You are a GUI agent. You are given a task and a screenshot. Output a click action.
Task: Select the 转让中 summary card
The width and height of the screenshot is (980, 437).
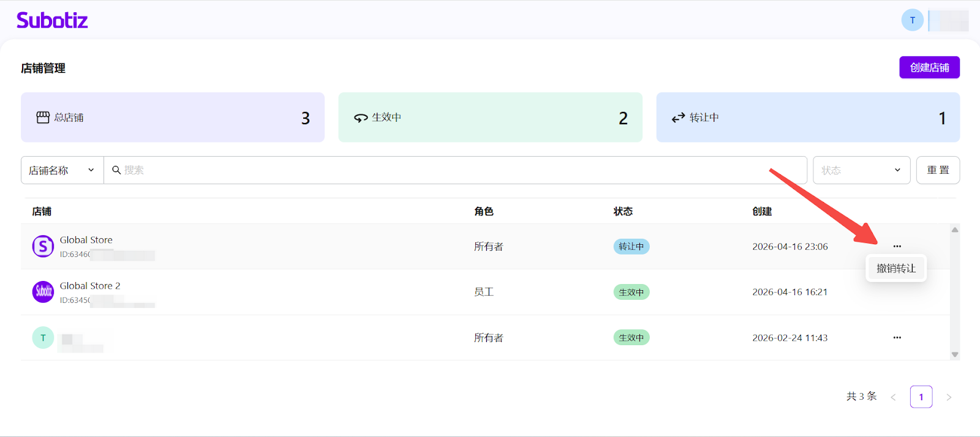pyautogui.click(x=807, y=118)
